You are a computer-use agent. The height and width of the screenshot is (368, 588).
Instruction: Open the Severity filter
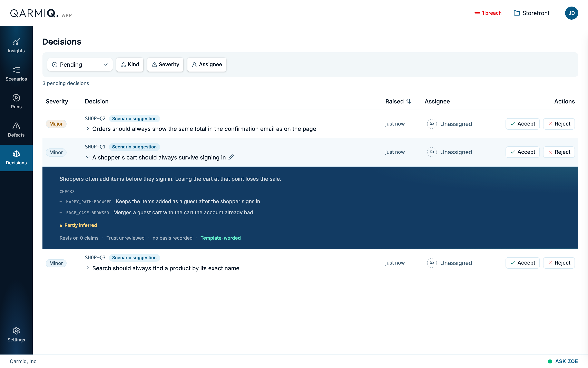[x=165, y=64]
